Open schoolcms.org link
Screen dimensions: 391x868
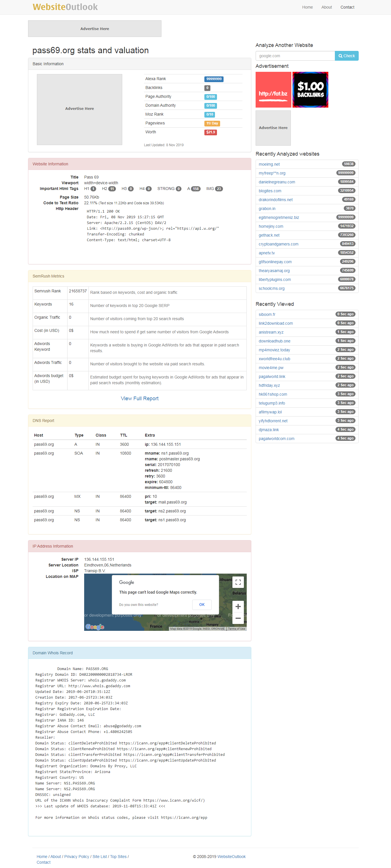271,288
